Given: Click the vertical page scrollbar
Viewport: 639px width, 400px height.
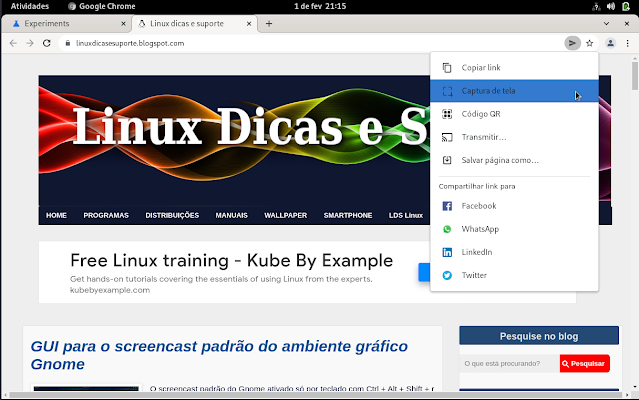Looking at the screenshot, I should pos(635,75).
